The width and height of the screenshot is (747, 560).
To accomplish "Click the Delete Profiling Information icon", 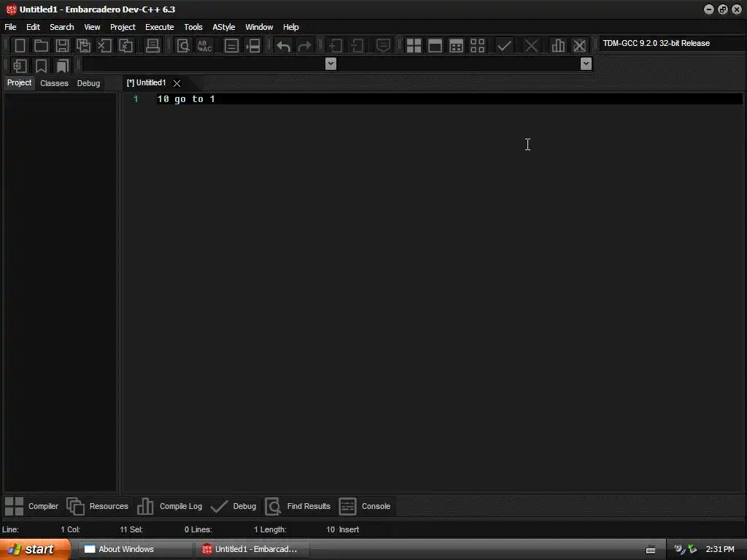I will 579,46.
